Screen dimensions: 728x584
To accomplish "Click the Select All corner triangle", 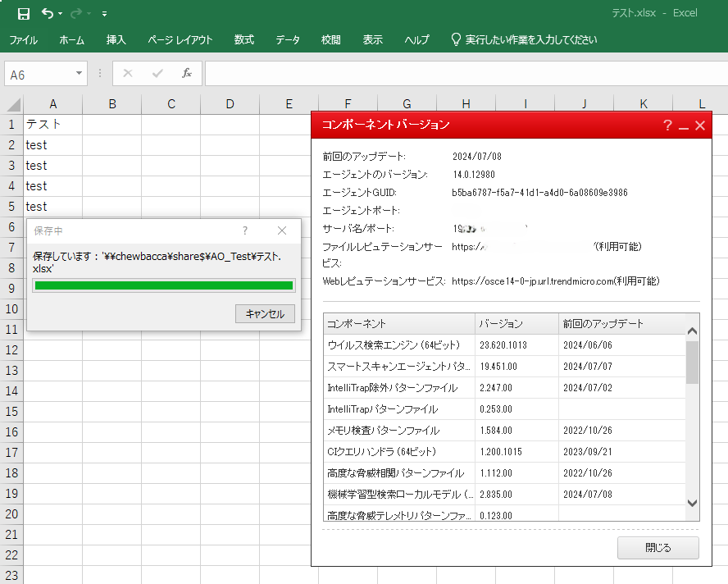I will (x=12, y=104).
